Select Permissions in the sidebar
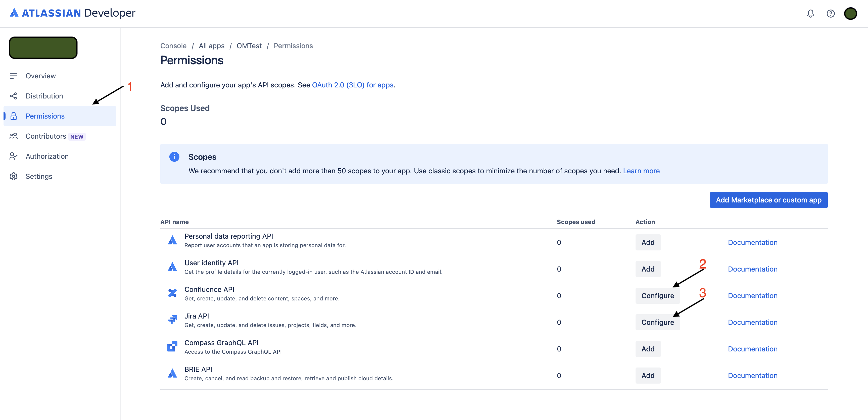Screen dimensions: 868x420 click(x=60, y=116)
